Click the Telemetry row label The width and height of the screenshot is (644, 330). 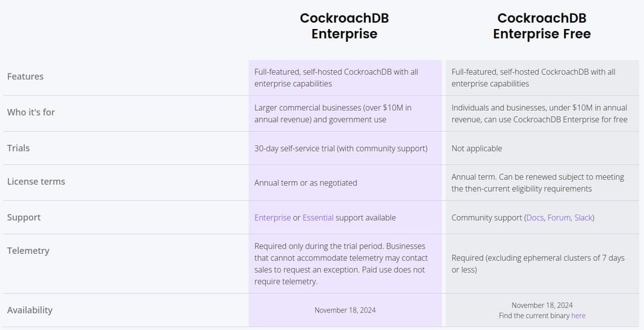28,251
